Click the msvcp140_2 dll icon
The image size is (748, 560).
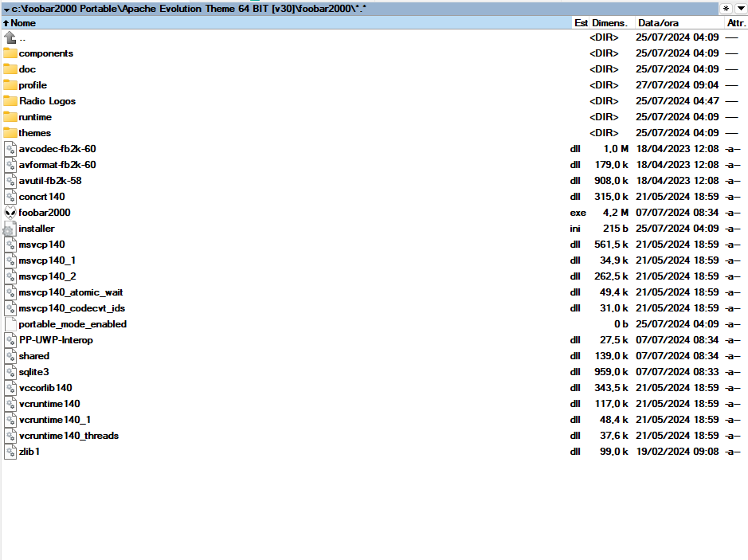(x=10, y=276)
